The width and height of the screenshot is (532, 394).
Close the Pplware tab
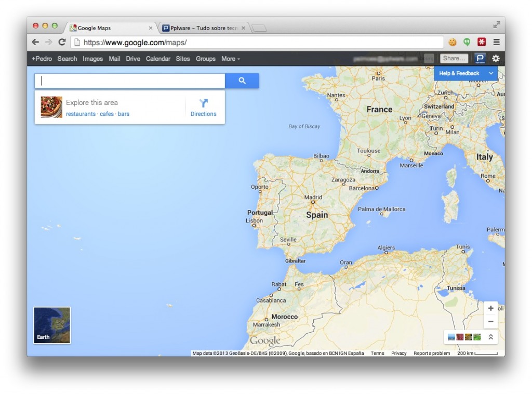pos(243,28)
